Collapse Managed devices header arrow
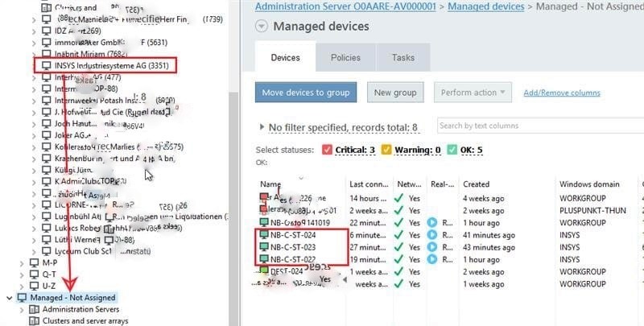 [x=262, y=27]
